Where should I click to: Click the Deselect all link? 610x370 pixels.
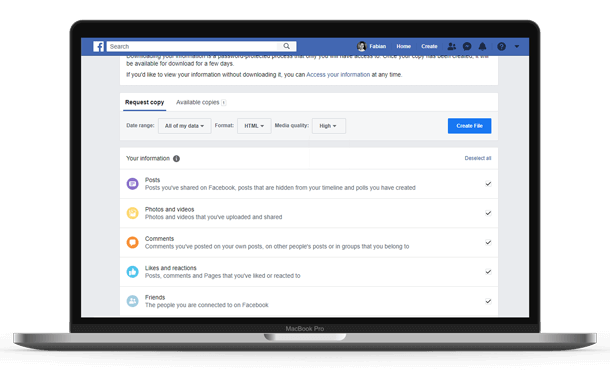click(478, 158)
